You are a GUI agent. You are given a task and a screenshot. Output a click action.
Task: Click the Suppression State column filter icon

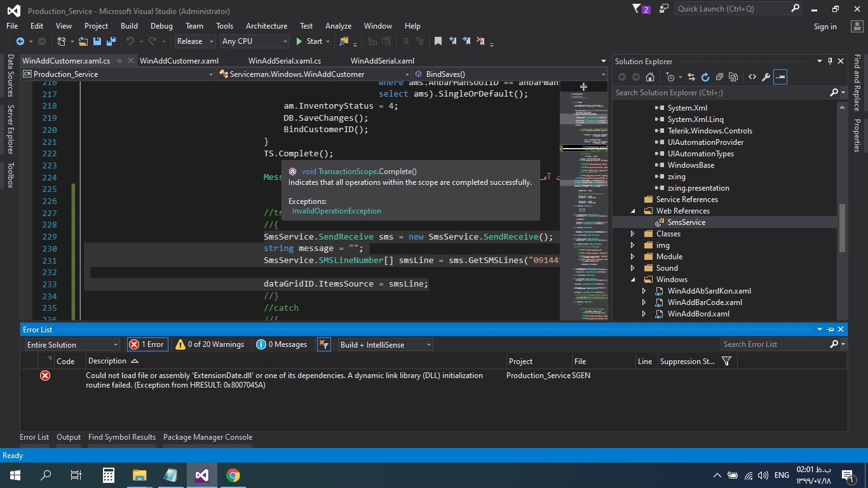coord(726,361)
